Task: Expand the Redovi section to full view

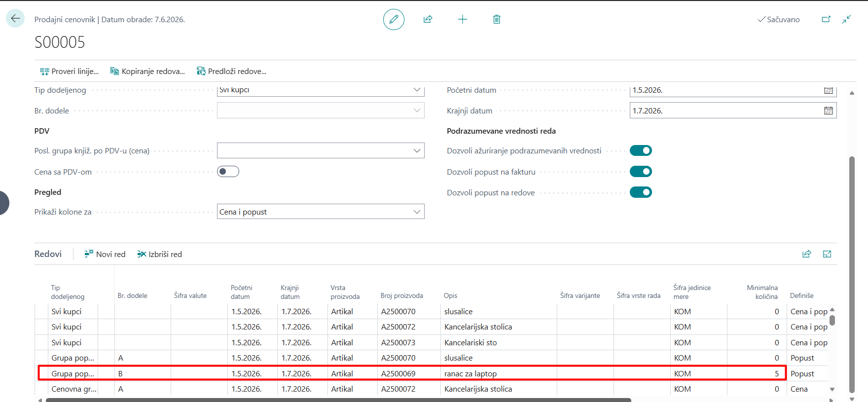Action: click(x=827, y=254)
